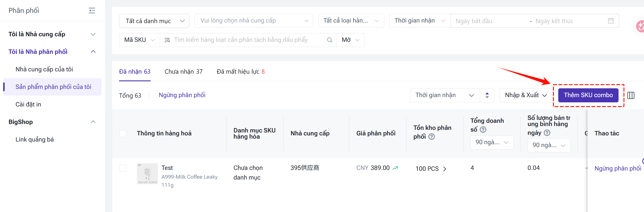
Task: Expand the Nhập & Xuất dropdown
Action: point(526,95)
